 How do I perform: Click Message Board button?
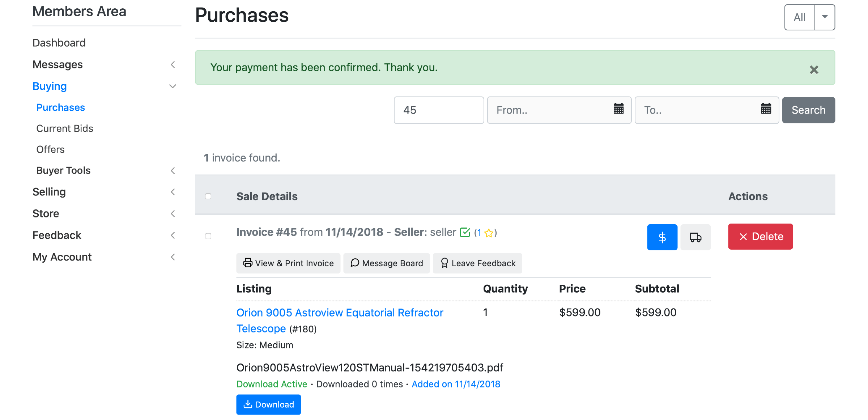[386, 263]
